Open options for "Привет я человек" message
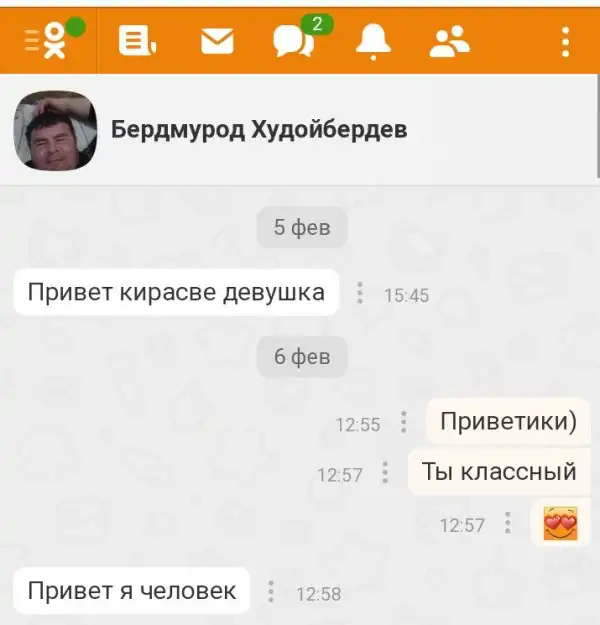 pyautogui.click(x=271, y=591)
